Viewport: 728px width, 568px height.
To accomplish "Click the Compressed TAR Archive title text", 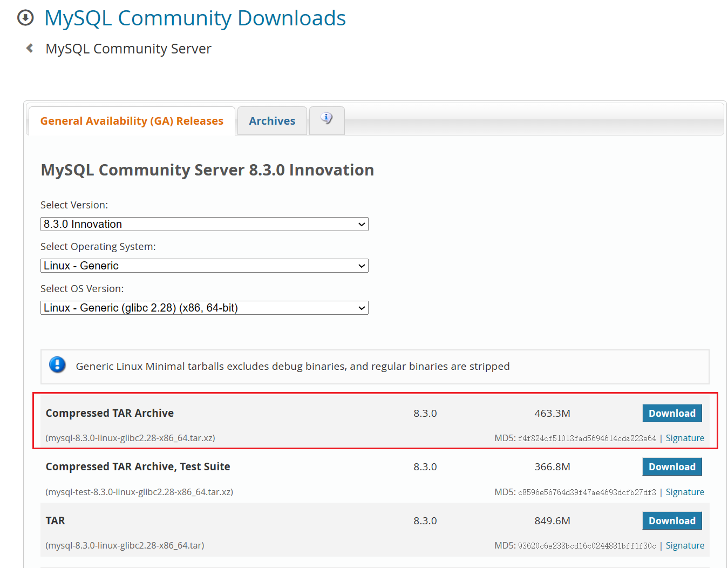I will 110,413.
